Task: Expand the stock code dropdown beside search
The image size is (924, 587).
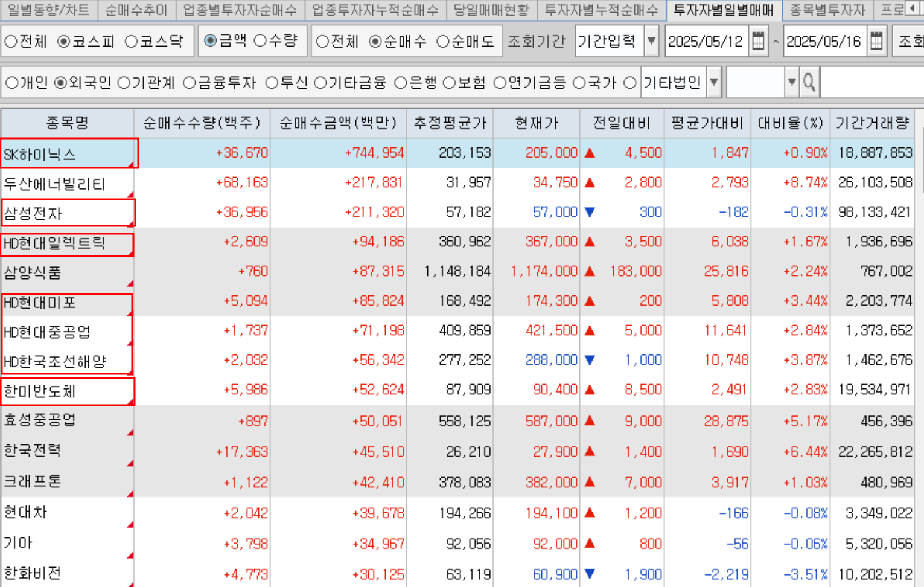Action: (791, 83)
